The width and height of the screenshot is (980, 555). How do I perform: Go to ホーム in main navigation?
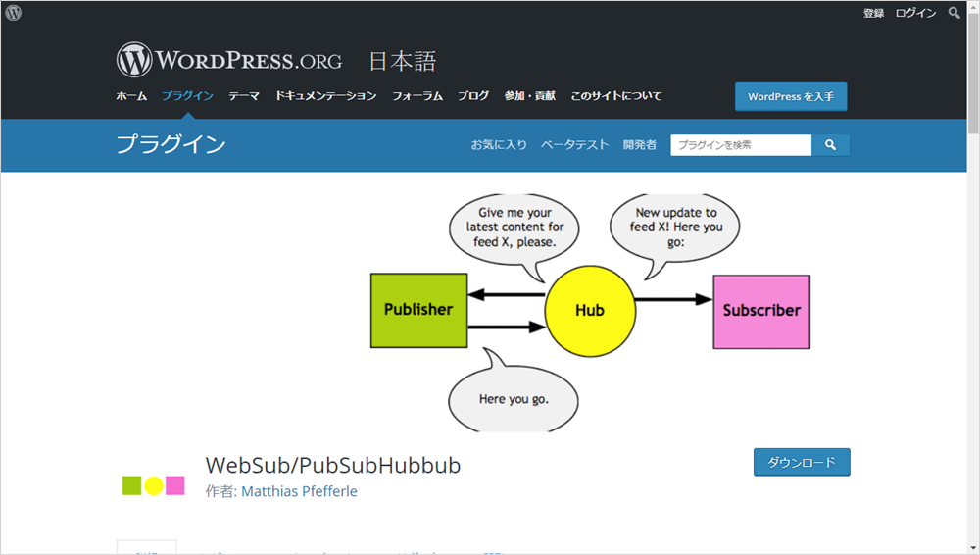pos(131,96)
